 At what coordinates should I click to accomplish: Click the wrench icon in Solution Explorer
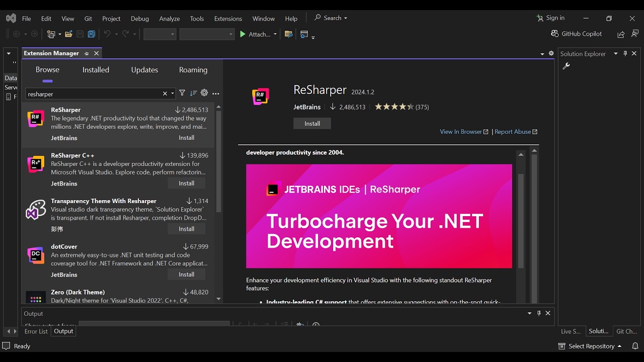pyautogui.click(x=566, y=66)
